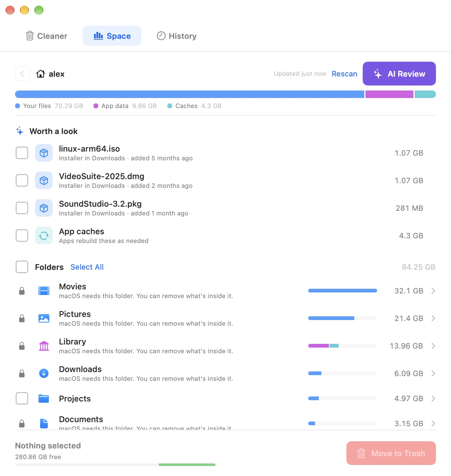
Task: Click the home icon next to alex
Action: [x=40, y=74]
